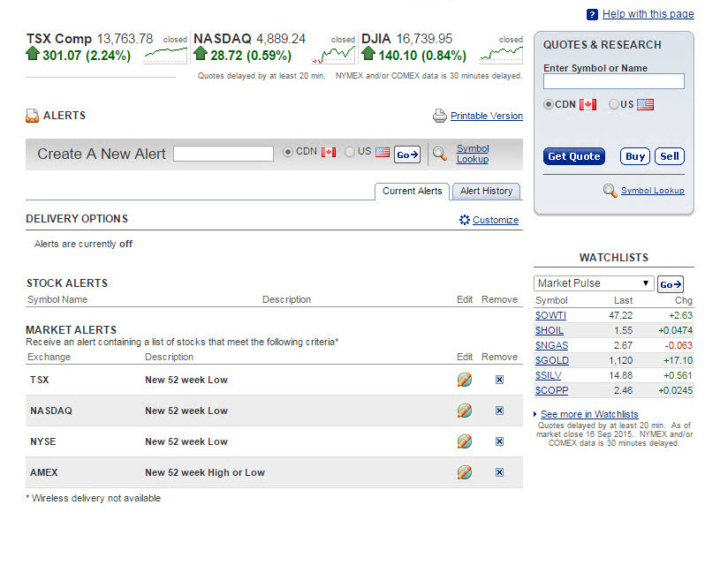Click the NASDAQ mini chart

click(333, 56)
